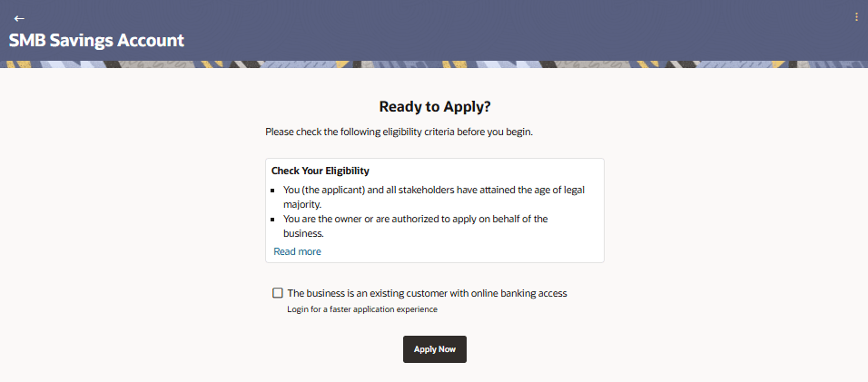Expand eligibility details with Read more

pos(297,251)
